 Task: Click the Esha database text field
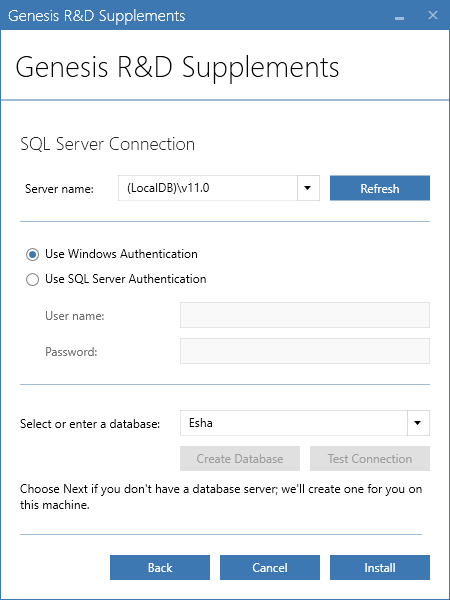[293, 423]
